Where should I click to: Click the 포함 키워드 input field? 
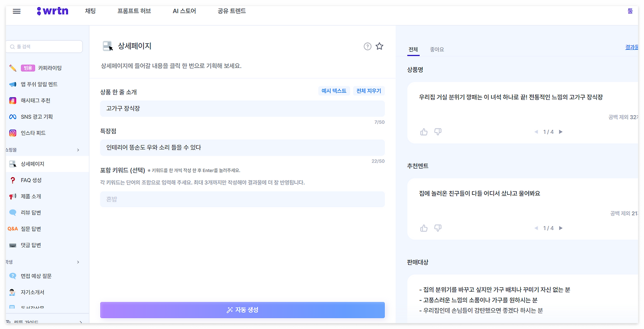point(242,200)
